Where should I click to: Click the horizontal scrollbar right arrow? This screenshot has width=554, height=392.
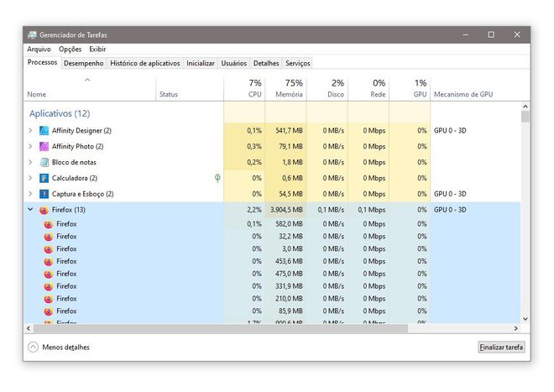click(516, 328)
